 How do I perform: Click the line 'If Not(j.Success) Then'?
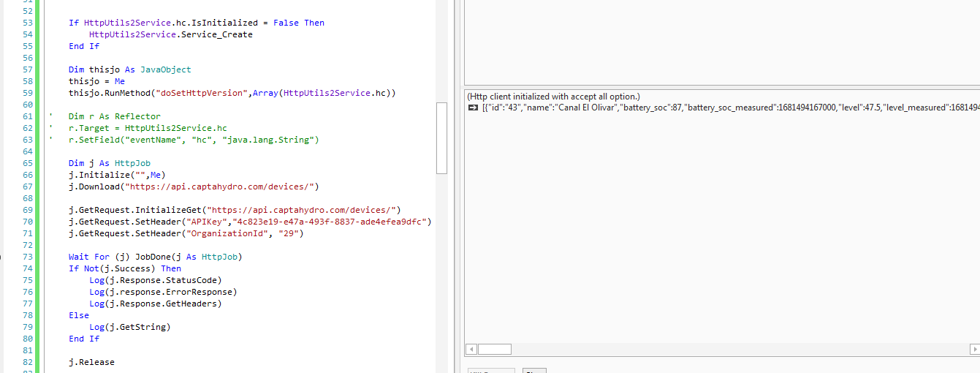click(125, 268)
